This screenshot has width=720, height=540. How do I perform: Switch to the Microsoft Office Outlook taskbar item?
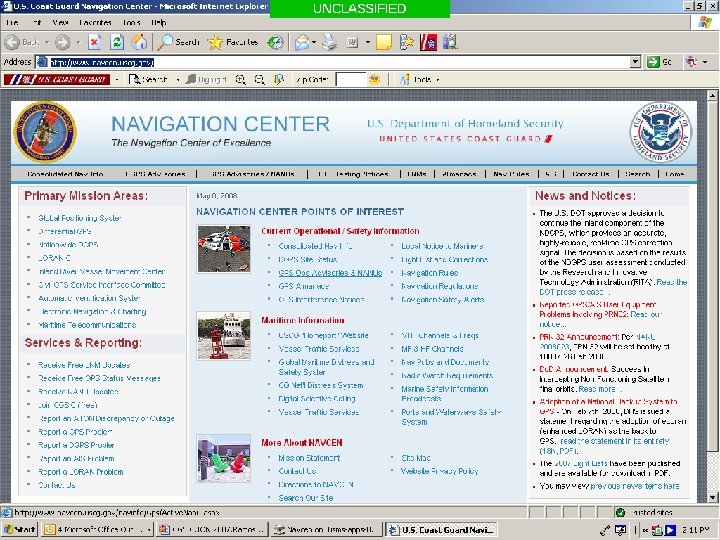[98, 529]
